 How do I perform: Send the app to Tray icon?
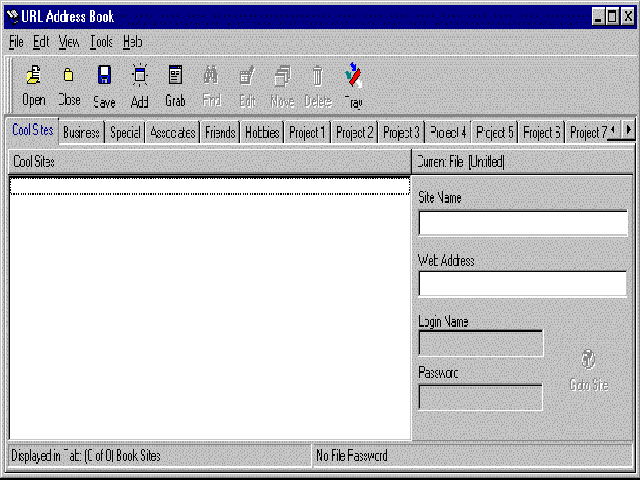pyautogui.click(x=353, y=76)
